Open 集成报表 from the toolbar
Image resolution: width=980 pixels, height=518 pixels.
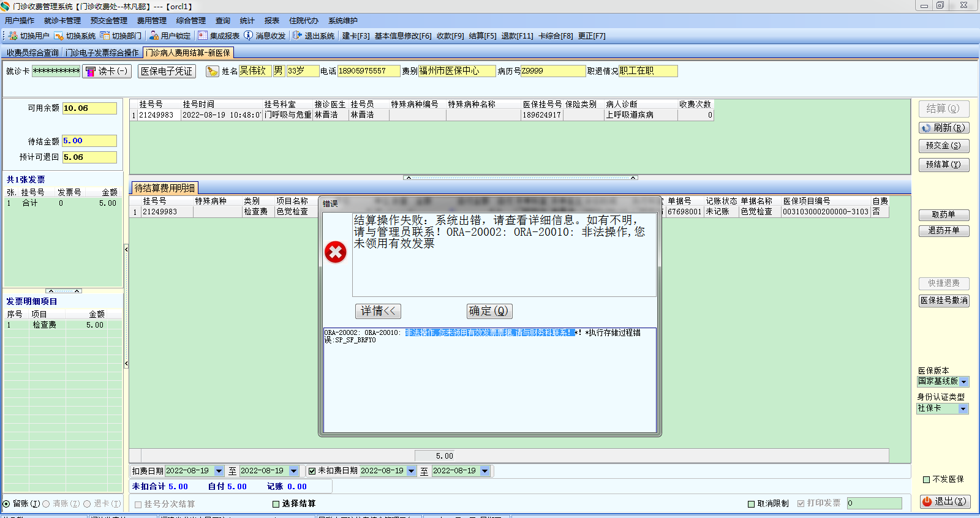click(x=203, y=36)
